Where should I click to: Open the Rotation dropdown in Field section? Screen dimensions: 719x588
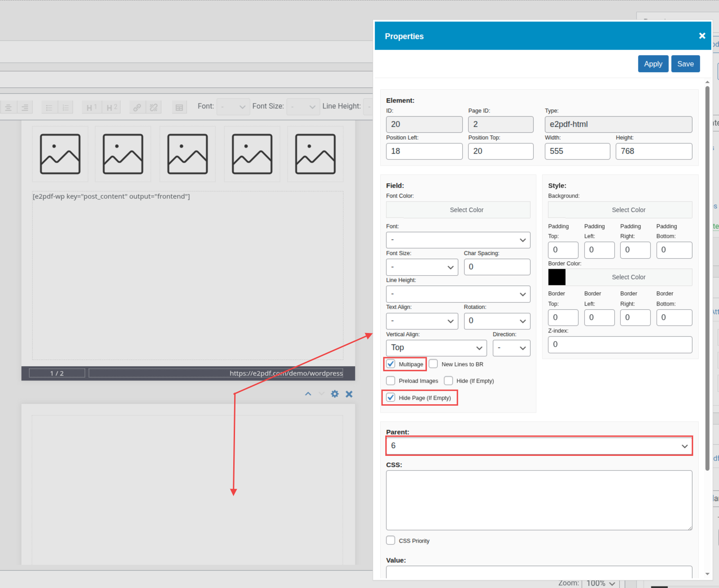(x=497, y=321)
